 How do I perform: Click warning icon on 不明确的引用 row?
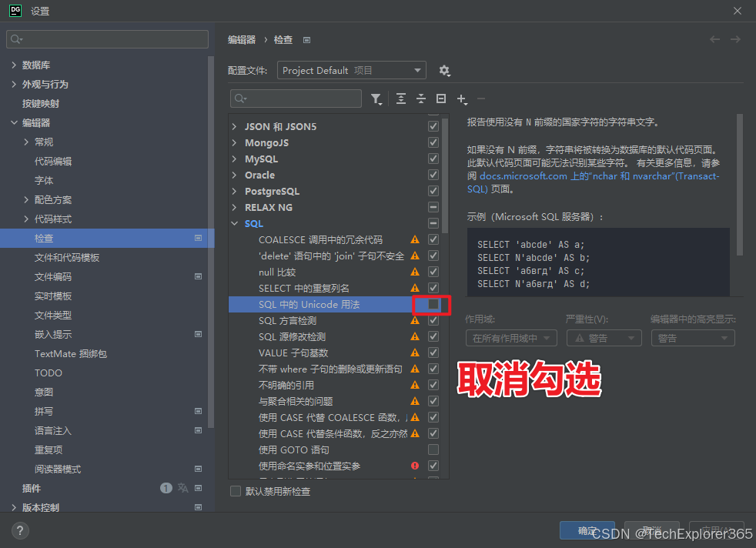[415, 385]
